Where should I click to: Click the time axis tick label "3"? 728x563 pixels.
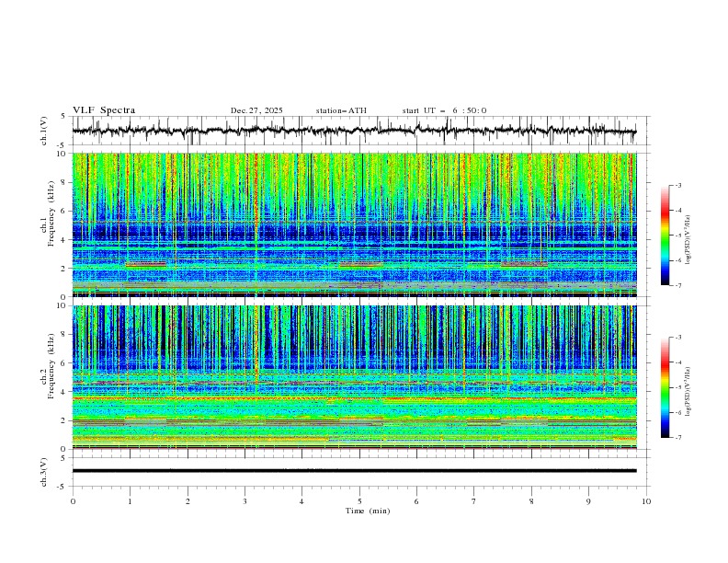click(x=245, y=501)
